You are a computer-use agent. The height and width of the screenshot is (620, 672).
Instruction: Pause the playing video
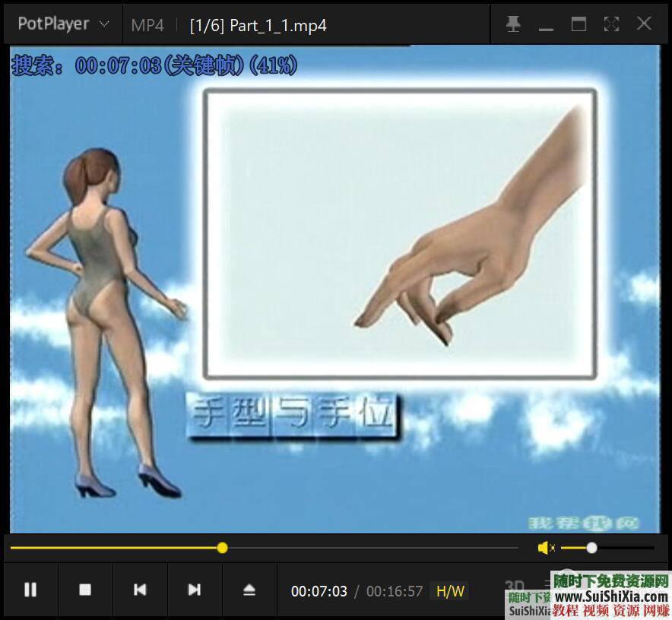30,590
